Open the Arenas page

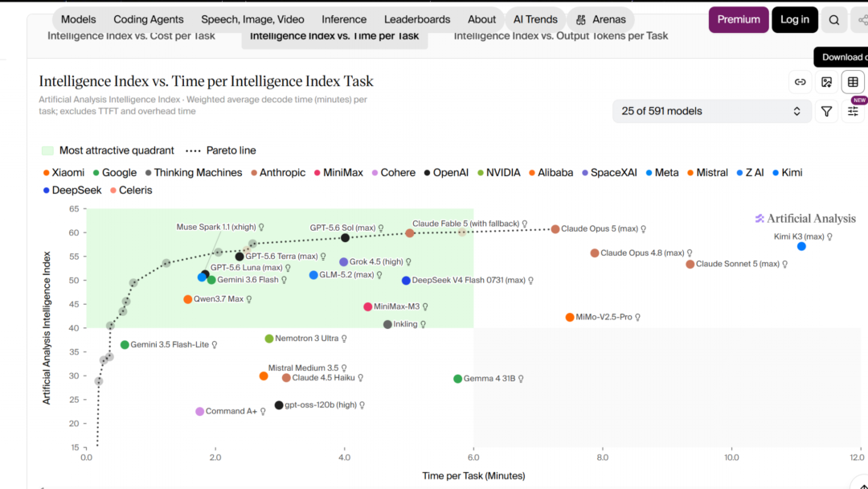click(600, 19)
